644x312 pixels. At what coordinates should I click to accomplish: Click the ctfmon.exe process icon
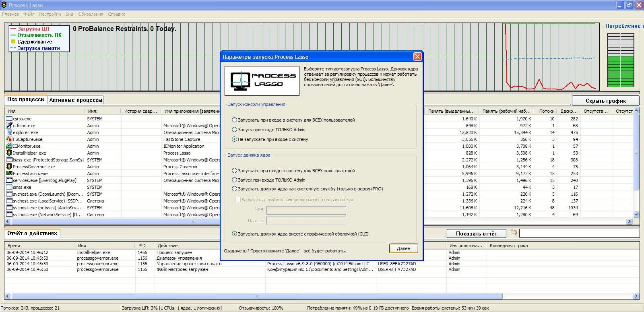click(9, 126)
